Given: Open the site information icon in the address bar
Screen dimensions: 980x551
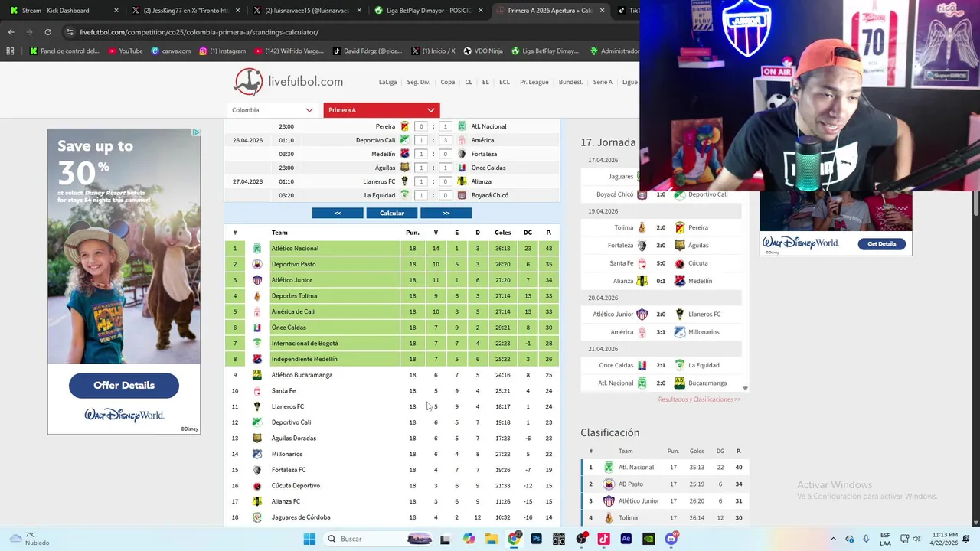Looking at the screenshot, I should pos(70,32).
